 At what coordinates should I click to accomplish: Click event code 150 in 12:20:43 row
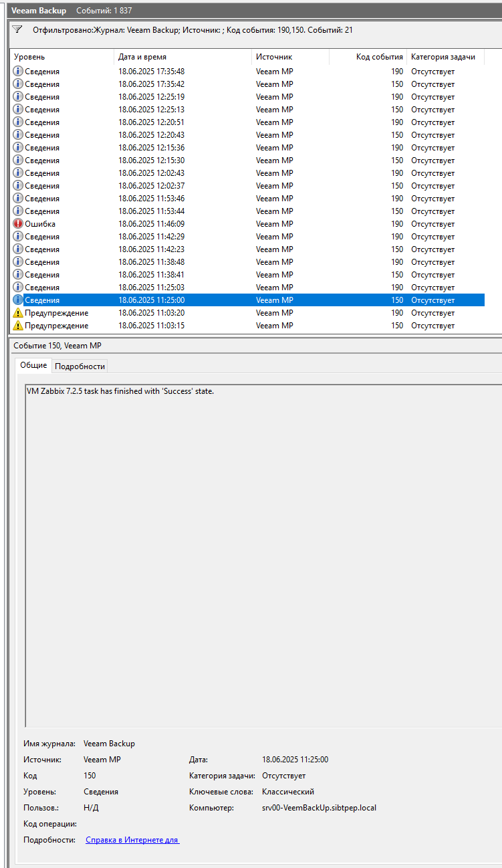(x=397, y=135)
